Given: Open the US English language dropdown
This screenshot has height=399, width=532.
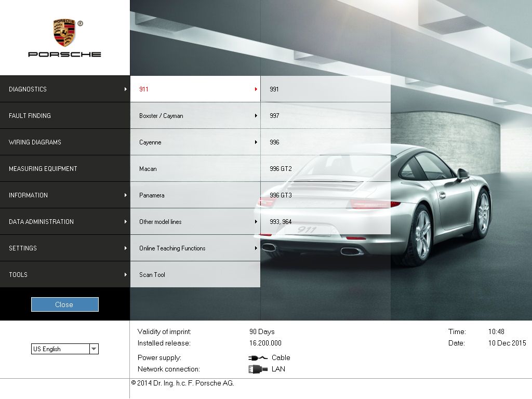Looking at the screenshot, I should [x=65, y=349].
